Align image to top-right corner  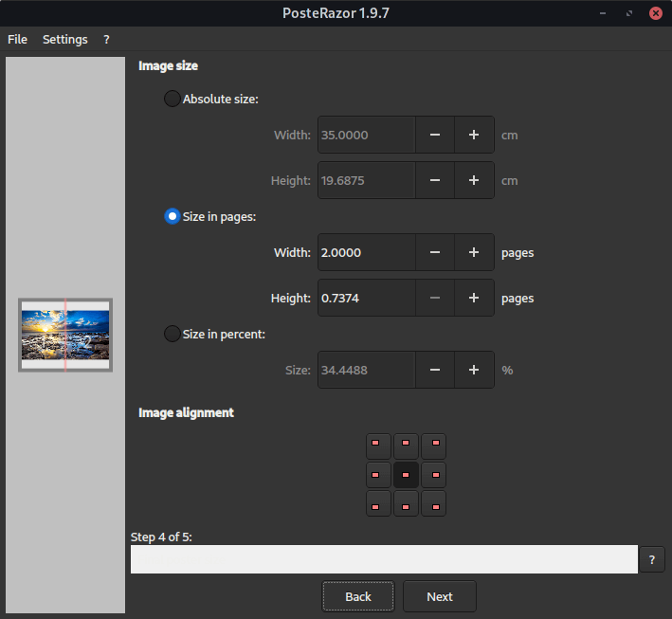tap(433, 446)
